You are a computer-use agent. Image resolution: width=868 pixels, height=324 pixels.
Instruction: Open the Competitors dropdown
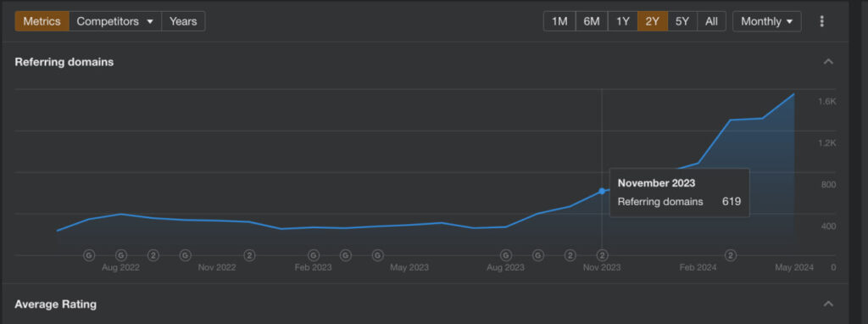(x=115, y=21)
